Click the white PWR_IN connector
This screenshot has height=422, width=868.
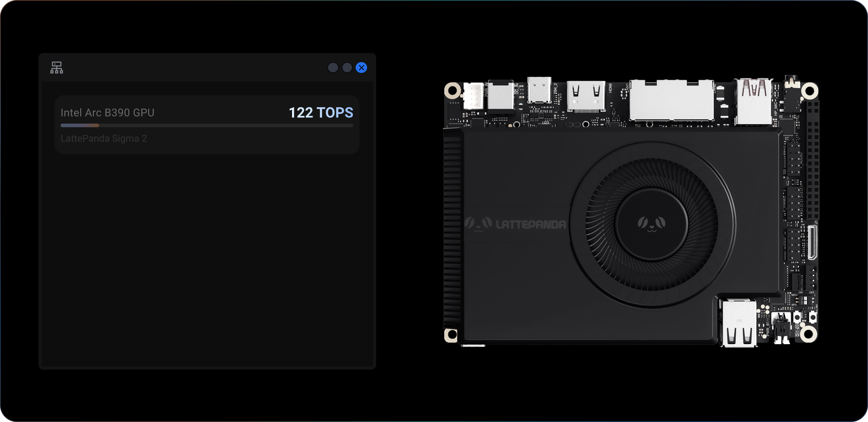click(x=473, y=96)
